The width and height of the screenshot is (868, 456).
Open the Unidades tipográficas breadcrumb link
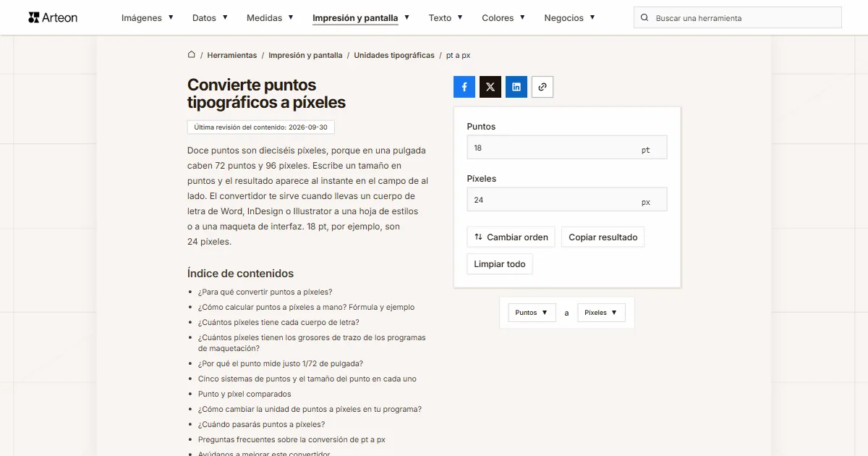point(394,55)
